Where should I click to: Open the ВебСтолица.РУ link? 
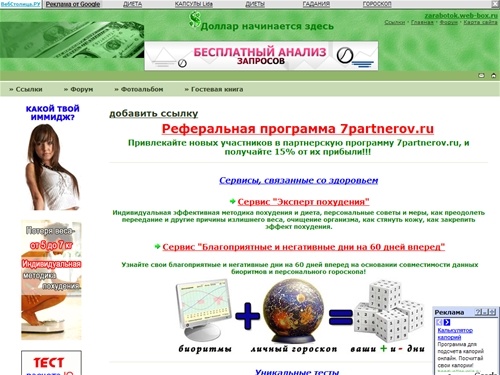pyautogui.click(x=20, y=4)
